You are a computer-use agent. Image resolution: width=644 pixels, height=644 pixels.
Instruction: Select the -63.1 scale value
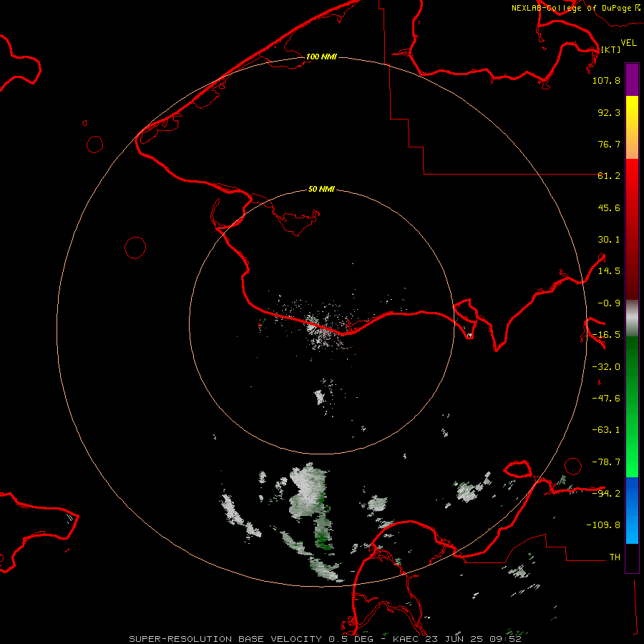point(606,430)
